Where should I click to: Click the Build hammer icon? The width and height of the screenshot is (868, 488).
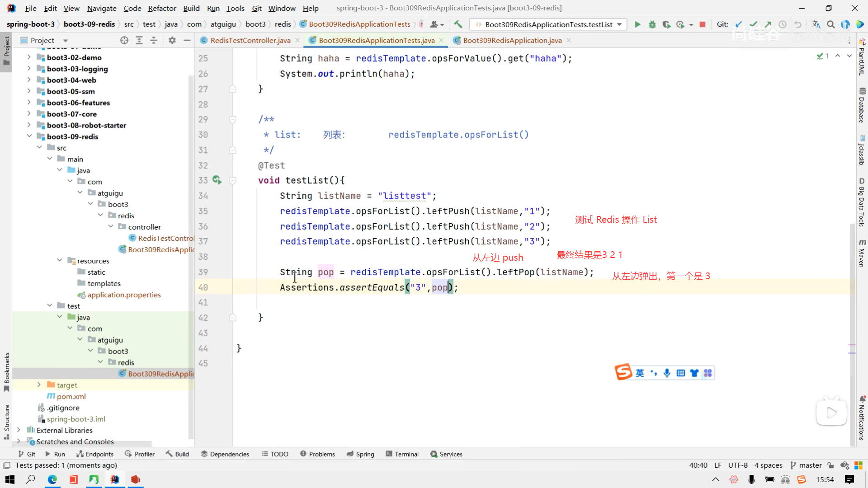click(458, 24)
